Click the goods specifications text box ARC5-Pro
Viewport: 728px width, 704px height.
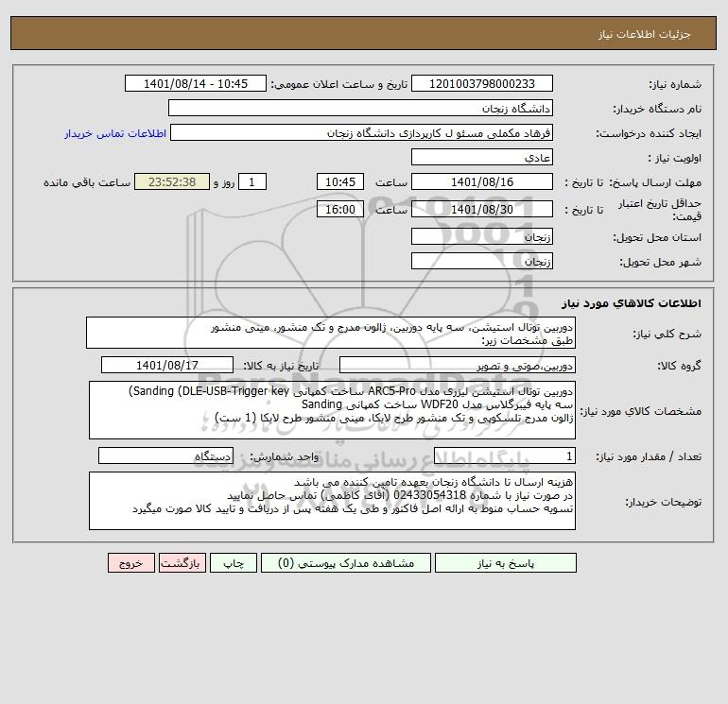coord(332,410)
